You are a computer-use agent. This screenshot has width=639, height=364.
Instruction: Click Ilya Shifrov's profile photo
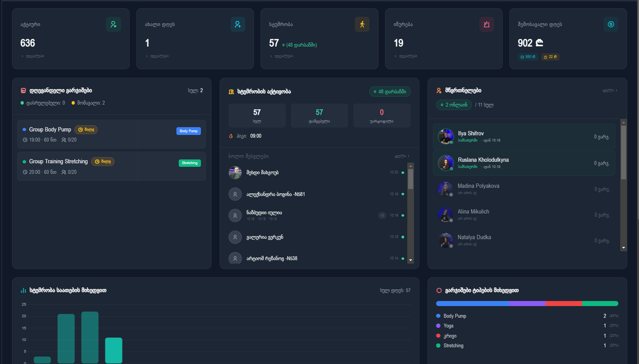tap(445, 136)
